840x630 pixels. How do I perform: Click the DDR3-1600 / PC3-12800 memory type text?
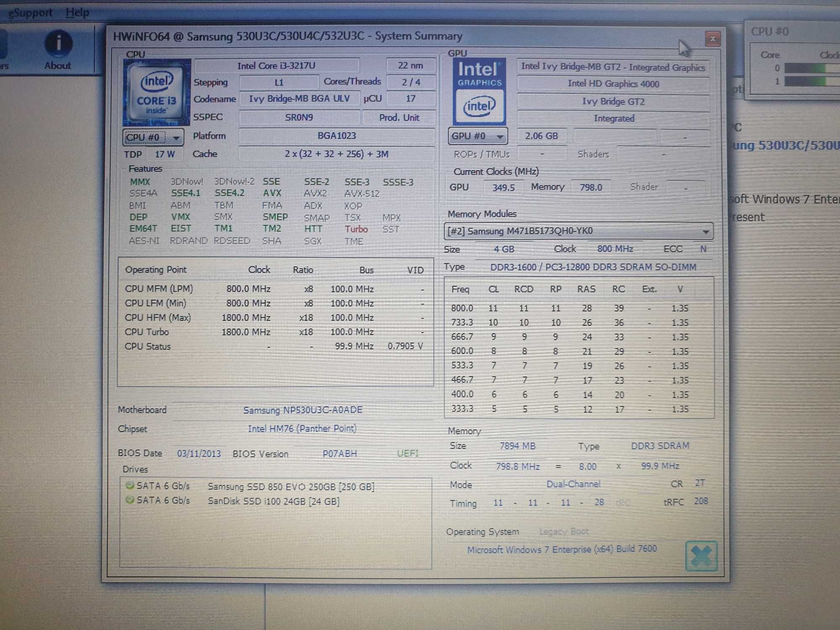593,267
